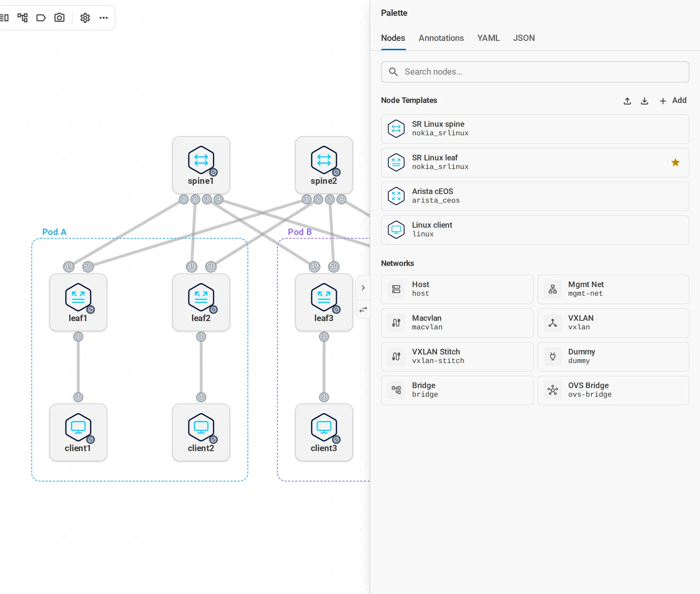The width and height of the screenshot is (700, 594).
Task: Choose the Bridge network
Action: [457, 390]
